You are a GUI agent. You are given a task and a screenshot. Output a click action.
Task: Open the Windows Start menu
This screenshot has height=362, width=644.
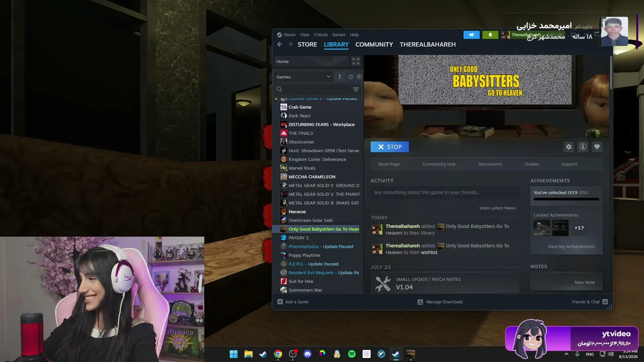pos(233,354)
